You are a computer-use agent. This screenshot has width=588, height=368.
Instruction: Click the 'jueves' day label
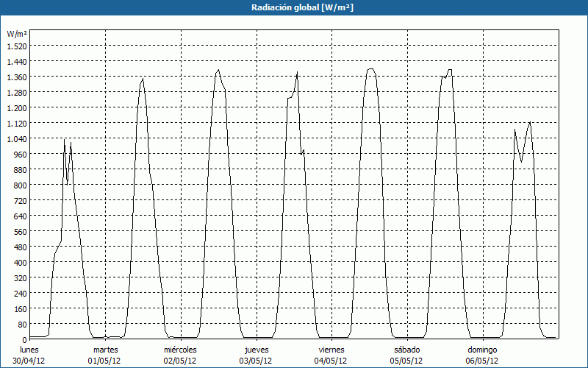click(256, 350)
